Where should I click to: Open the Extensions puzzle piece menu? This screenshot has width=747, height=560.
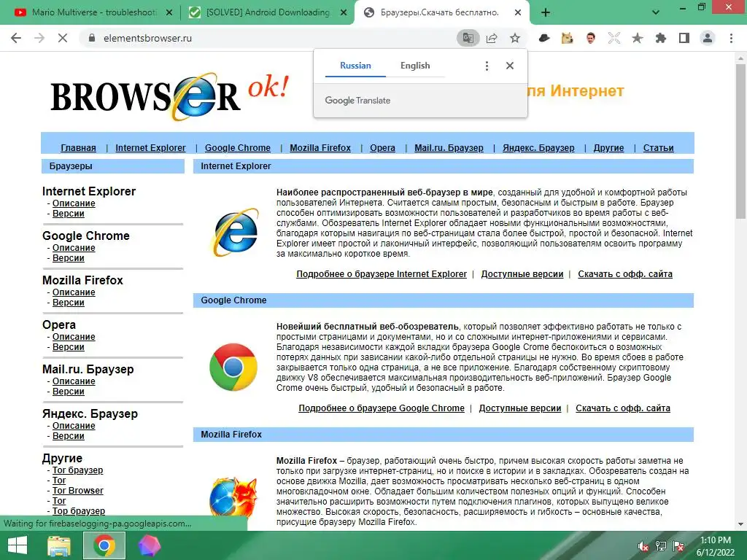(x=661, y=38)
